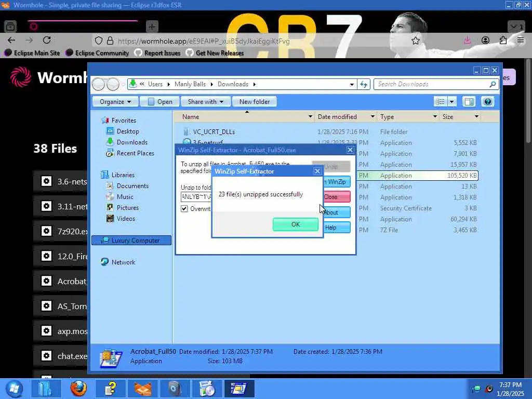The height and width of the screenshot is (399, 532).
Task: Open the Size column filter dropdown
Action: coord(476,117)
